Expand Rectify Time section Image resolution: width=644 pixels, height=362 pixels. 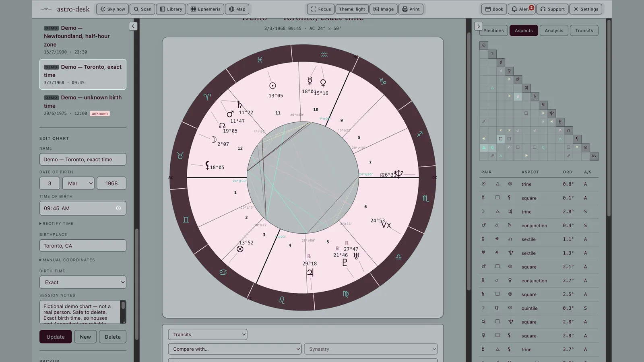[56, 224]
